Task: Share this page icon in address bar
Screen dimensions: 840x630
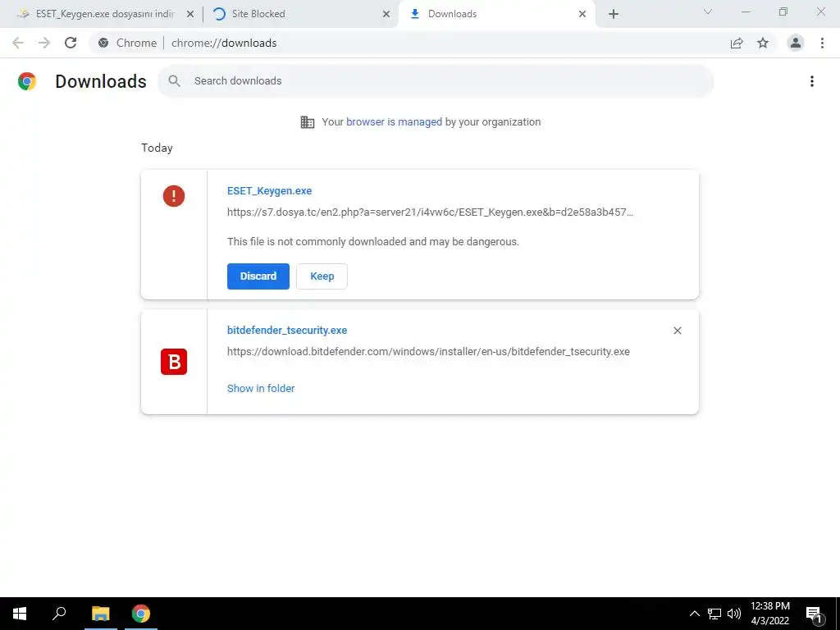Action: (737, 43)
